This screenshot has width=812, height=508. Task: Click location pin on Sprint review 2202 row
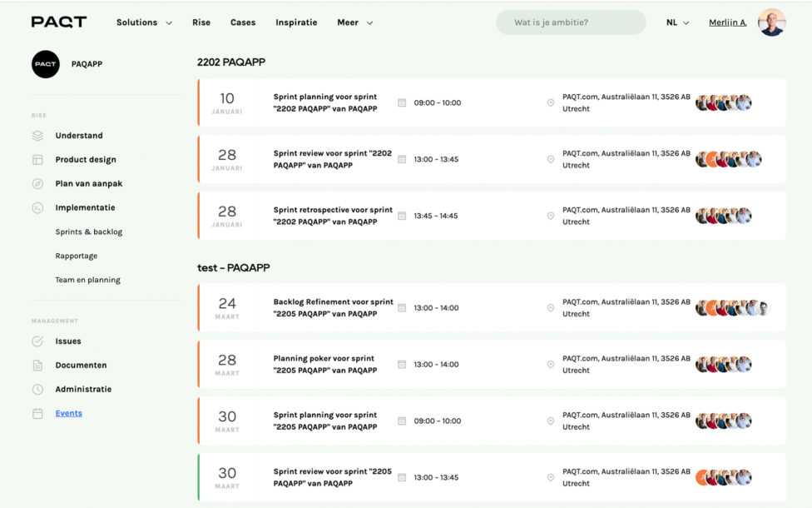coord(551,159)
